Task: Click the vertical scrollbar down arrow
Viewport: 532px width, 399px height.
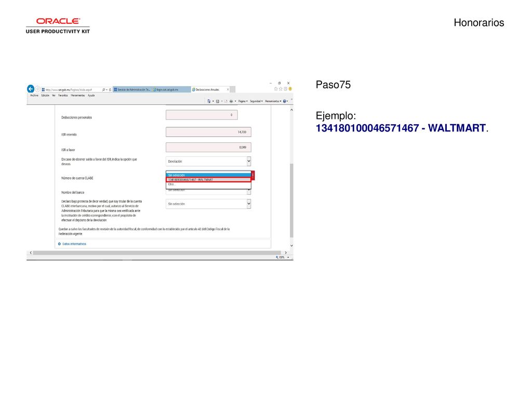Action: coord(291,246)
